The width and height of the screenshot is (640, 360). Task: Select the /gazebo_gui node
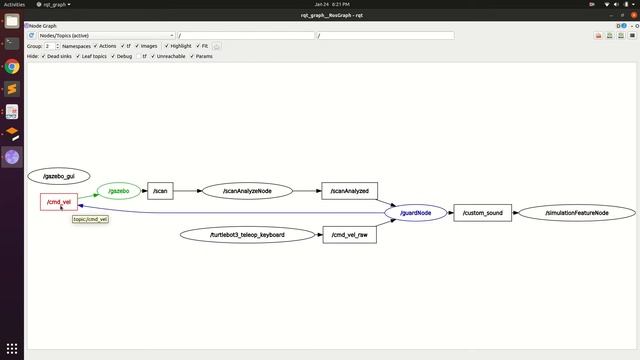click(x=59, y=176)
